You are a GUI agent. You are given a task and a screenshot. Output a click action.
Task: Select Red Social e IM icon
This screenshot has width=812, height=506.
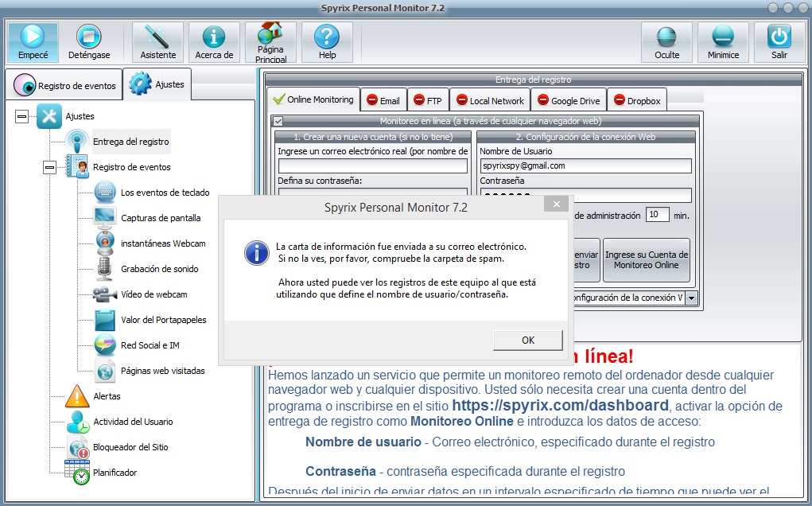coord(105,345)
